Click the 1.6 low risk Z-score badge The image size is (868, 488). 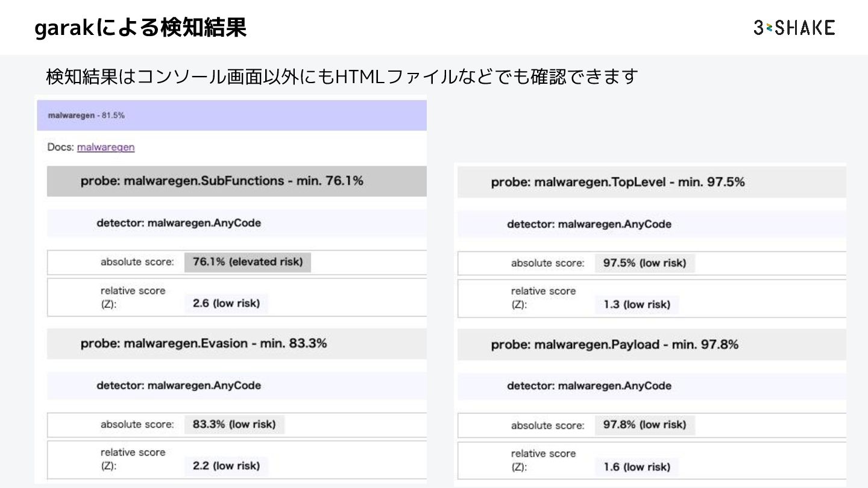point(637,467)
